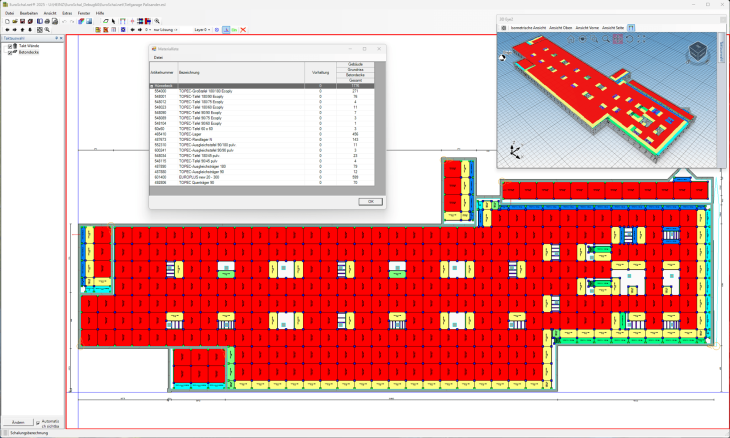Collapse the Hünnebeck group row
Screen dimensions: 730x438
tap(153, 86)
